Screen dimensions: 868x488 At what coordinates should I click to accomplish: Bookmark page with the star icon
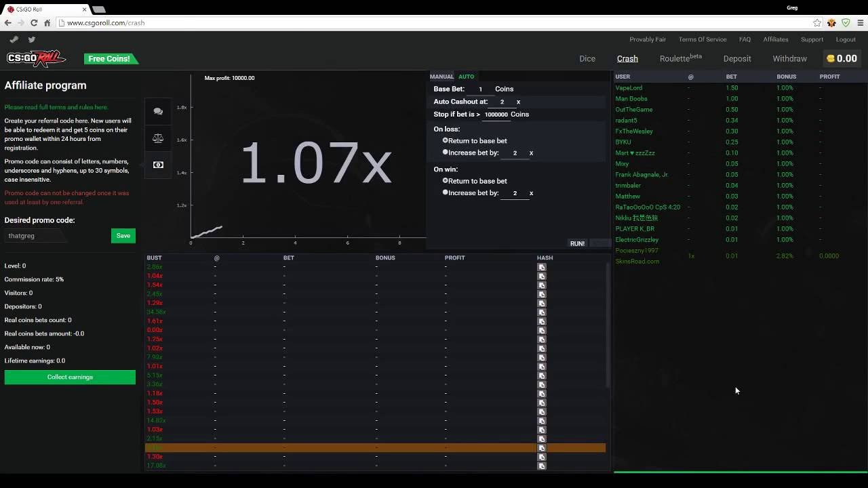pos(817,22)
